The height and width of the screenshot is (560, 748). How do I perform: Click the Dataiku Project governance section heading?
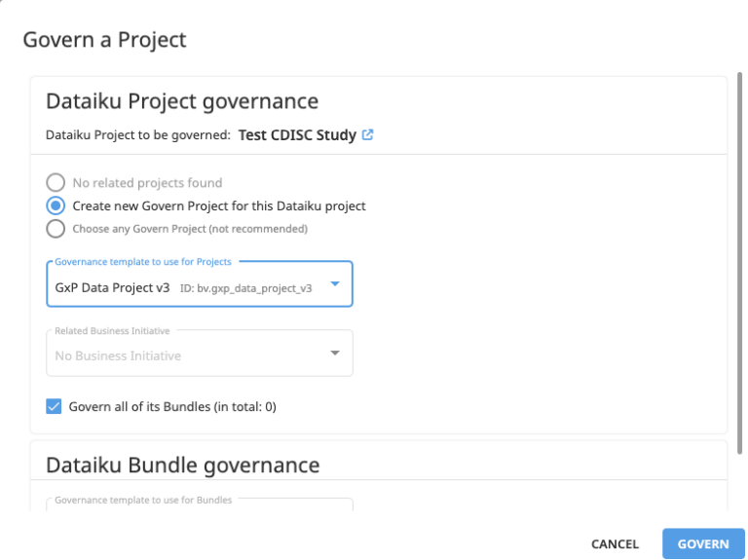[182, 101]
